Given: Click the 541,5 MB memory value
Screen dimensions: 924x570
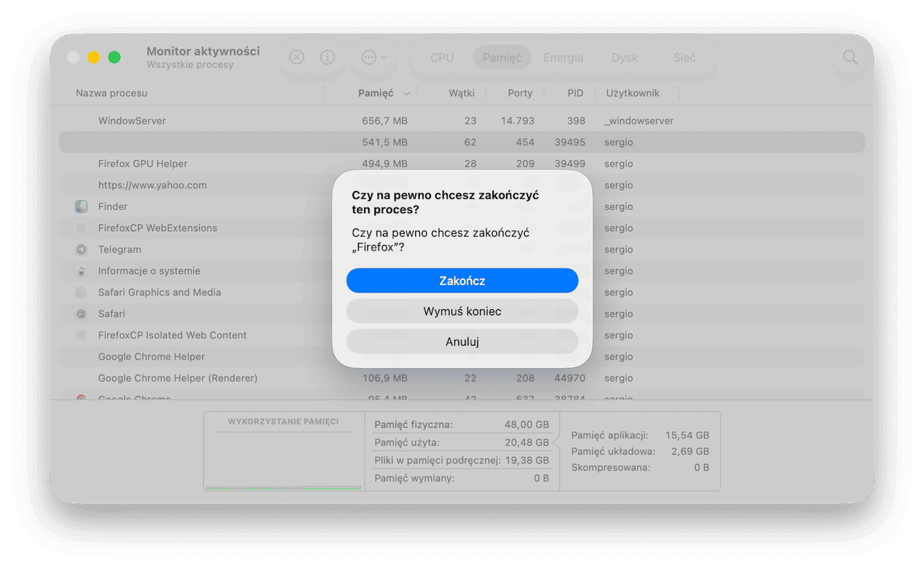Looking at the screenshot, I should [385, 142].
